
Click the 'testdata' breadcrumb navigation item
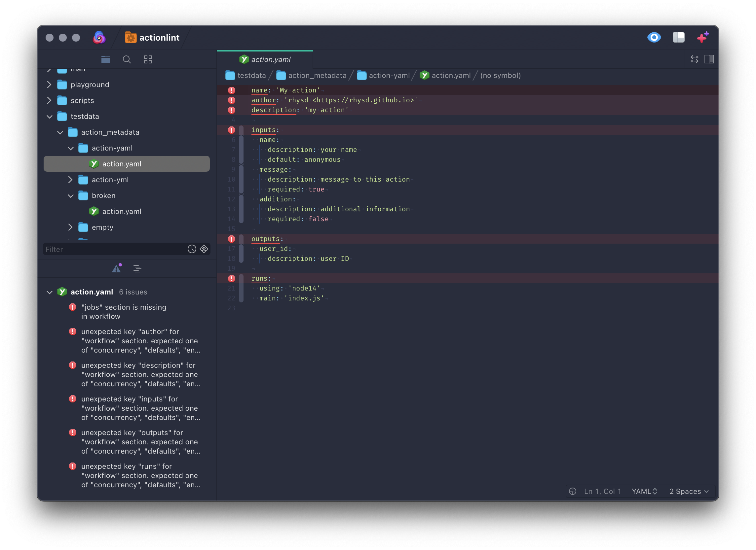point(246,75)
